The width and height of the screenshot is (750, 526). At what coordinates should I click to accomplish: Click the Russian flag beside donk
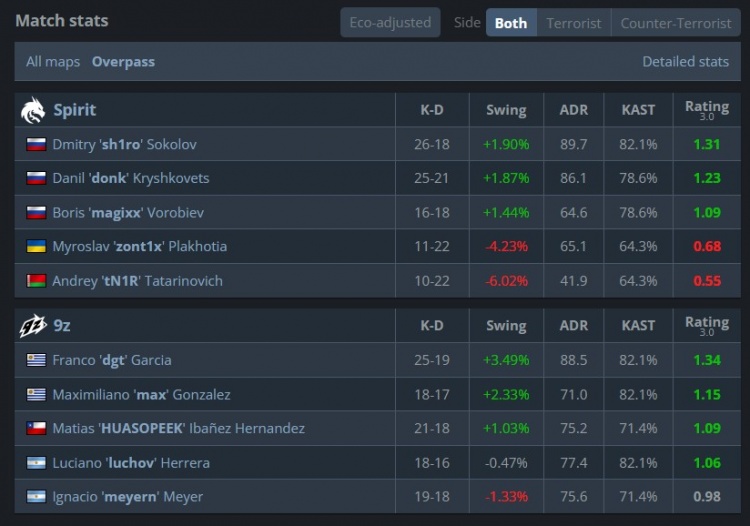pos(36,178)
